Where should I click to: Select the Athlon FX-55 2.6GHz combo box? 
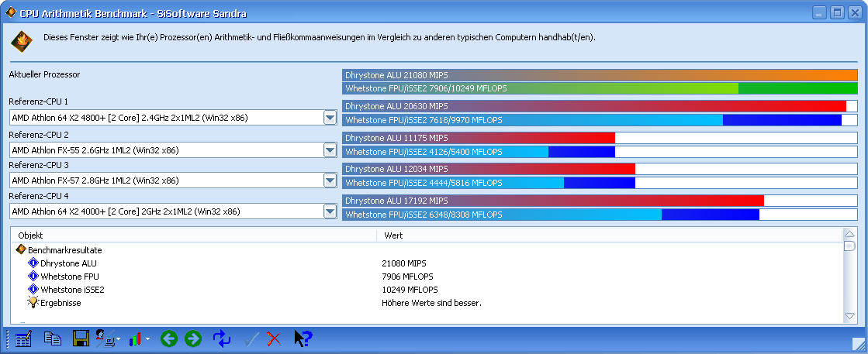coord(173,150)
